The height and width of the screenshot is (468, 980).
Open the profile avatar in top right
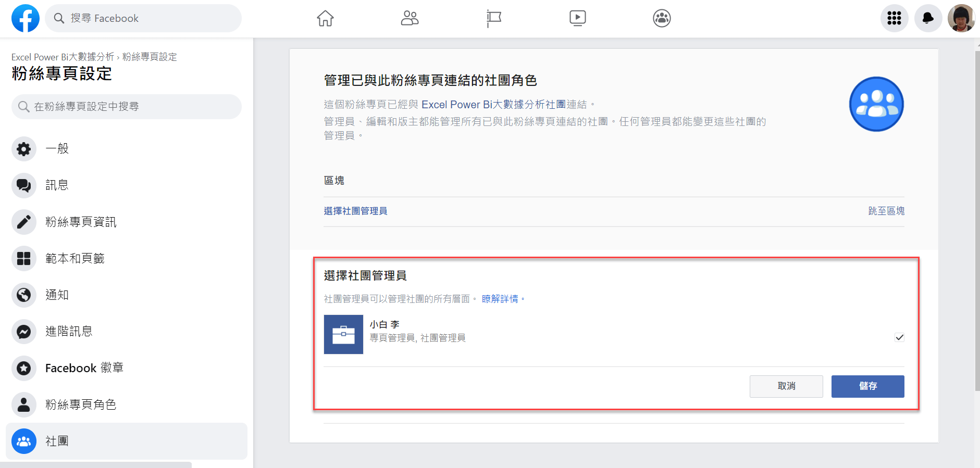961,18
